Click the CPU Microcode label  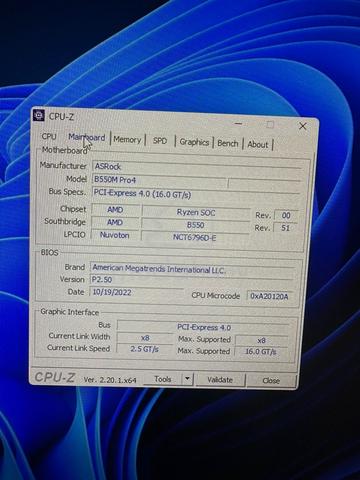216,295
